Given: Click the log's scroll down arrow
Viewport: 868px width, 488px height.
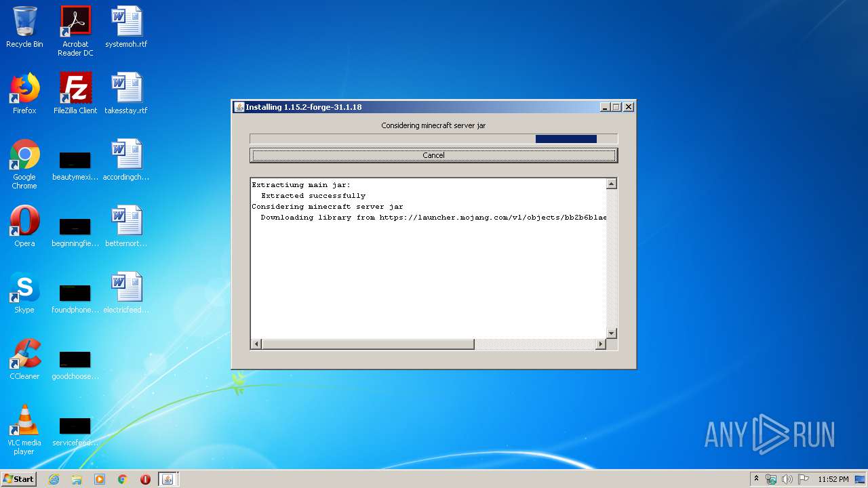Looking at the screenshot, I should [x=611, y=333].
